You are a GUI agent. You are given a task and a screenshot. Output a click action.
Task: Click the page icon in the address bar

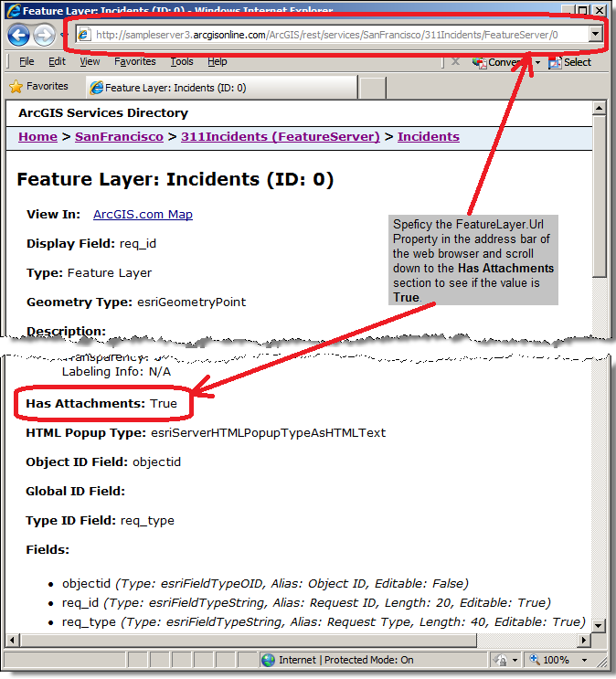tap(84, 35)
